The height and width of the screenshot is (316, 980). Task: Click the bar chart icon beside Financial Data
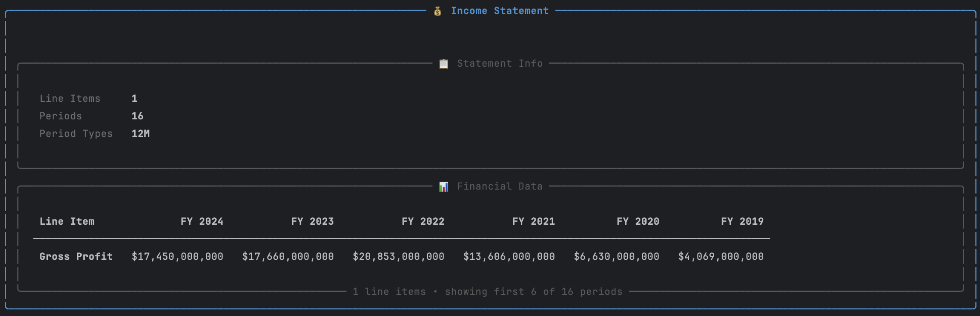(444, 187)
